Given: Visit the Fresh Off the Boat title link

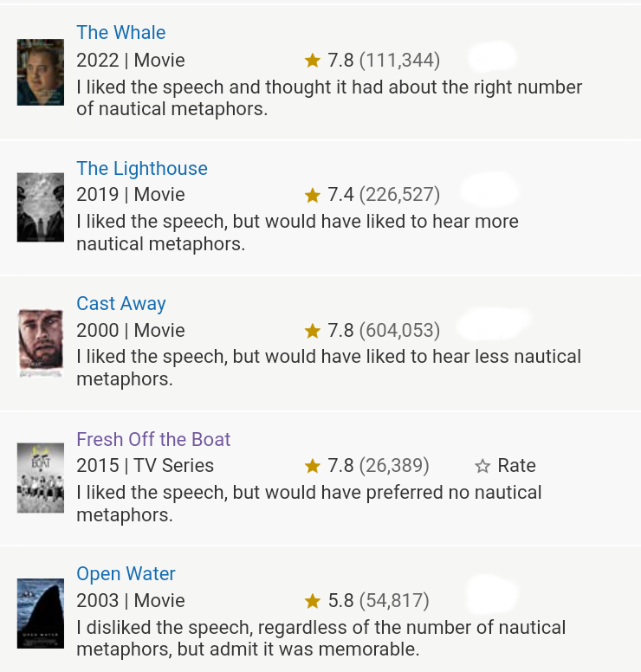Looking at the screenshot, I should click(x=153, y=439).
